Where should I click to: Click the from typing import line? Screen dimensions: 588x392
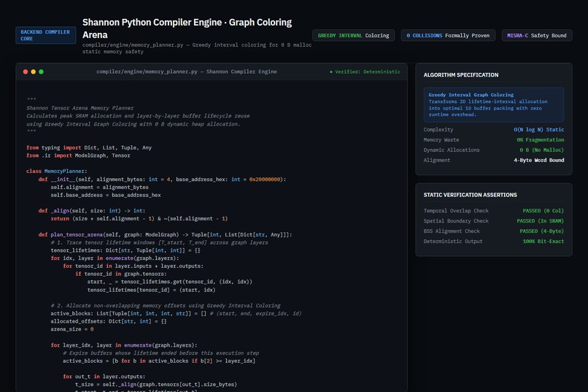[x=89, y=147]
